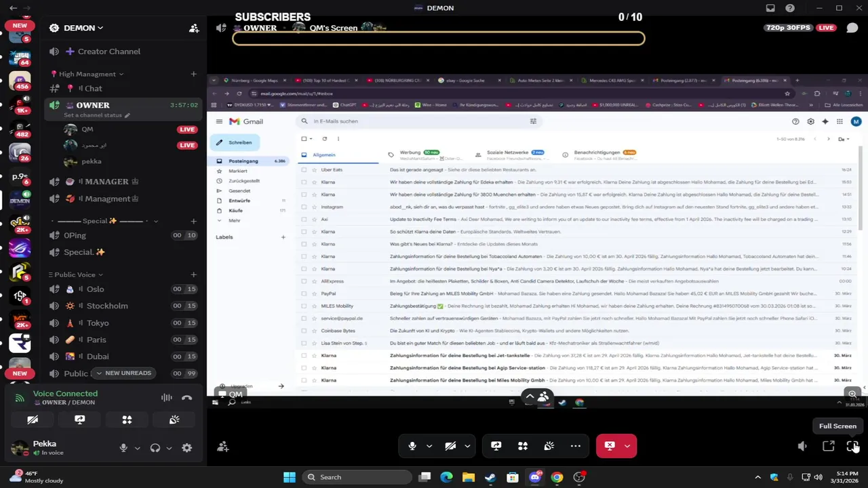
Task: Open activities icon in the call control bar
Action: click(523, 446)
